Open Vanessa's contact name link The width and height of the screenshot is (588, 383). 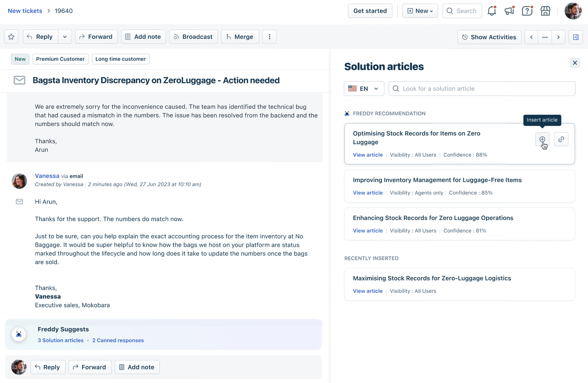click(x=47, y=176)
